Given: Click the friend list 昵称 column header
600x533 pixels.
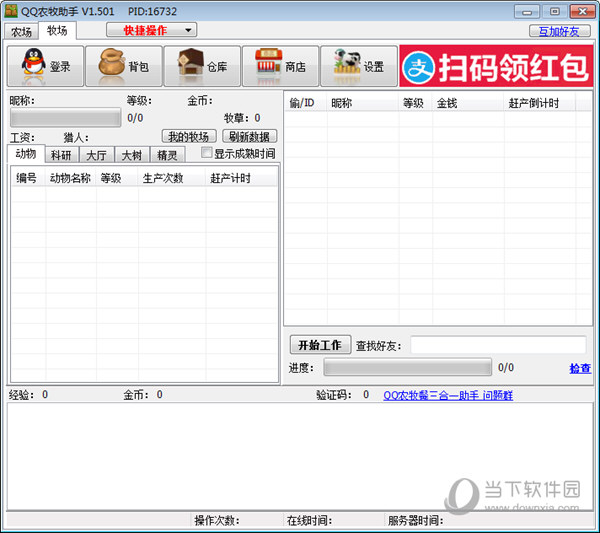Looking at the screenshot, I should pos(363,103).
